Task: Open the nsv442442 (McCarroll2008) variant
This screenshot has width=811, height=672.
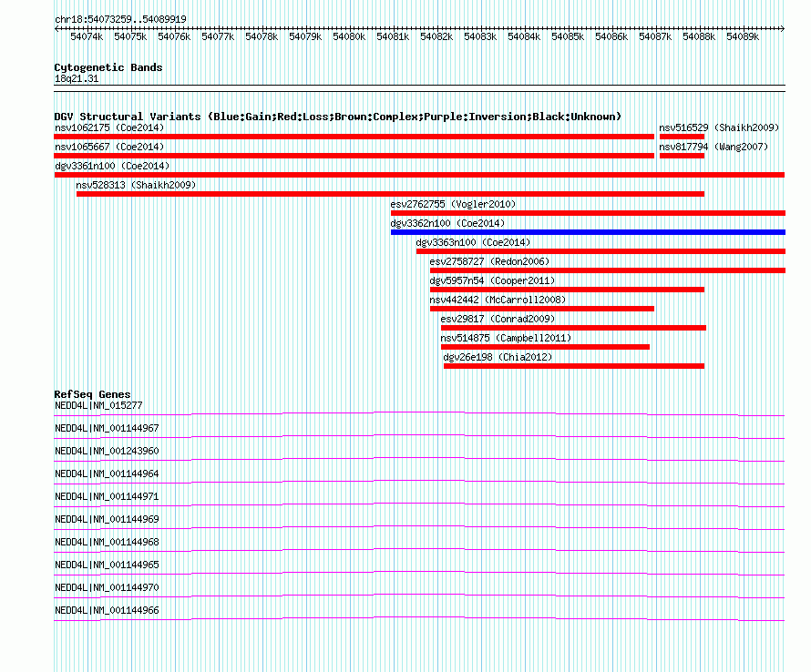Action: pyautogui.click(x=498, y=300)
